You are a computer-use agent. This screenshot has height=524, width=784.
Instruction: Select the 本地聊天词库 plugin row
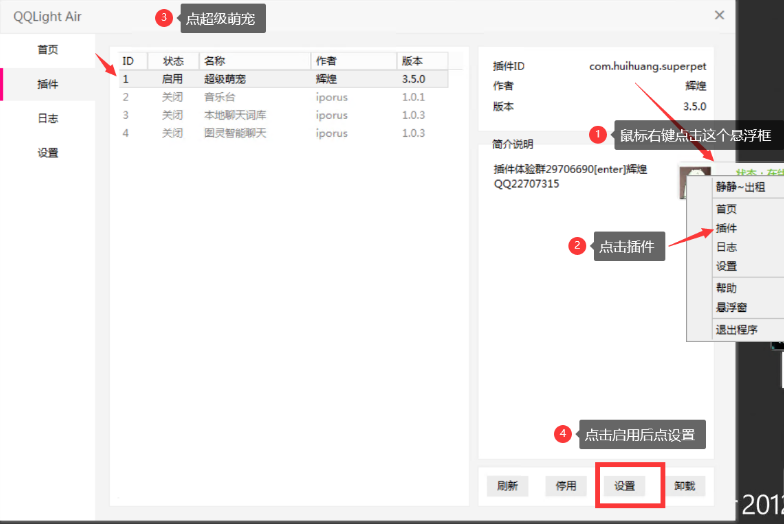pyautogui.click(x=235, y=115)
